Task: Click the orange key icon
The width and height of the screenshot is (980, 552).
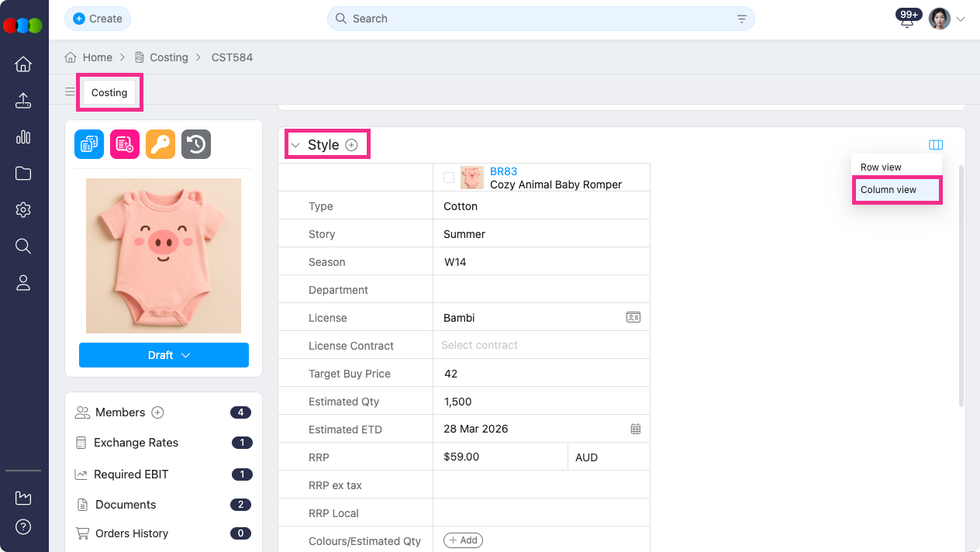Action: (x=160, y=144)
